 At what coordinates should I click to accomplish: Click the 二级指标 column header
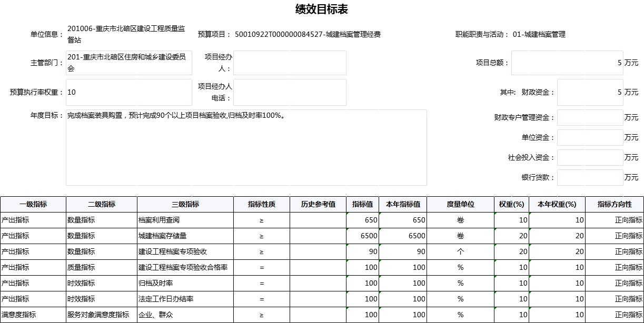102,204
